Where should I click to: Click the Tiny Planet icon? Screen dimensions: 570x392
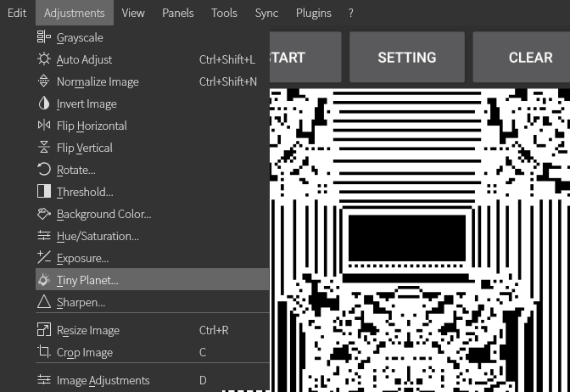tap(44, 280)
